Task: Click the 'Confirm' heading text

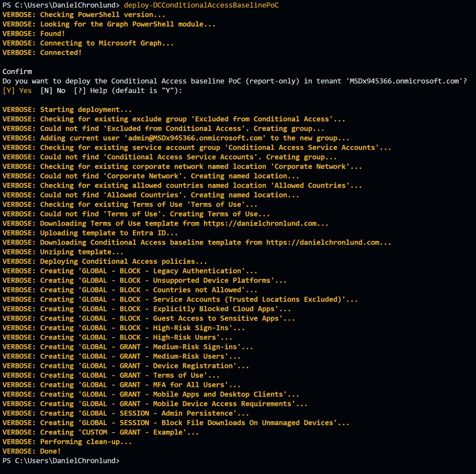Action: (x=17, y=72)
